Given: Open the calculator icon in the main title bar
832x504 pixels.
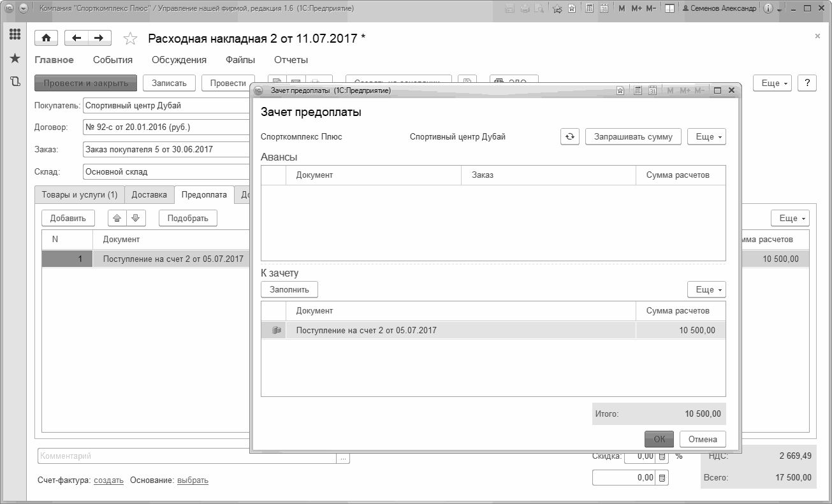Looking at the screenshot, I should point(589,9).
